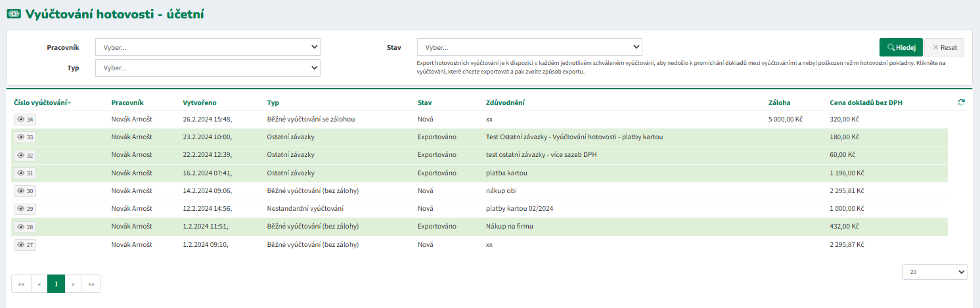
Task: Jump to last page in pagination
Action: tap(91, 284)
